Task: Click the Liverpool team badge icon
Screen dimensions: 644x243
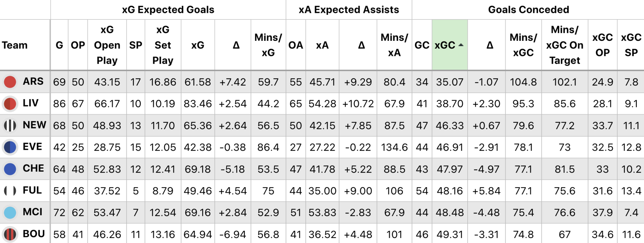Action: click(10, 104)
